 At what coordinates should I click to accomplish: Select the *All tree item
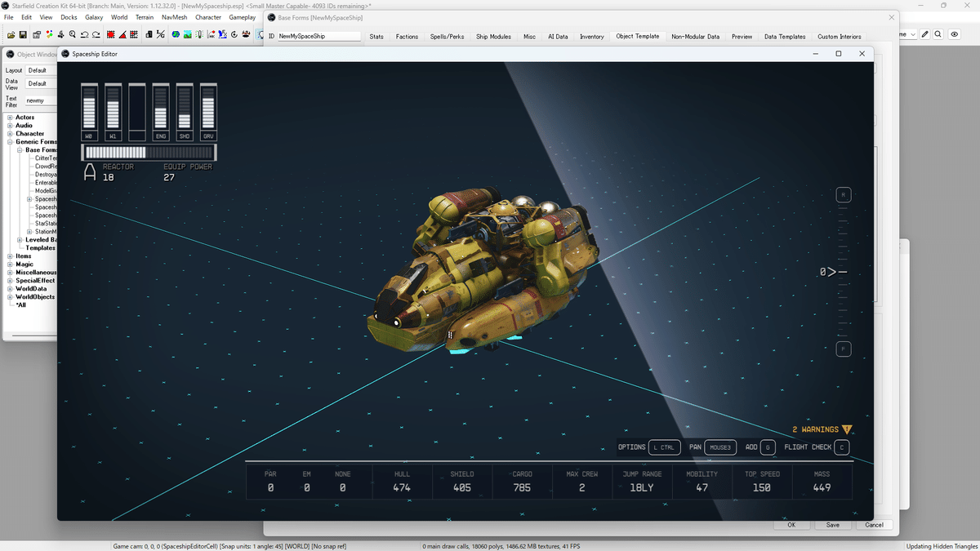[x=21, y=305]
